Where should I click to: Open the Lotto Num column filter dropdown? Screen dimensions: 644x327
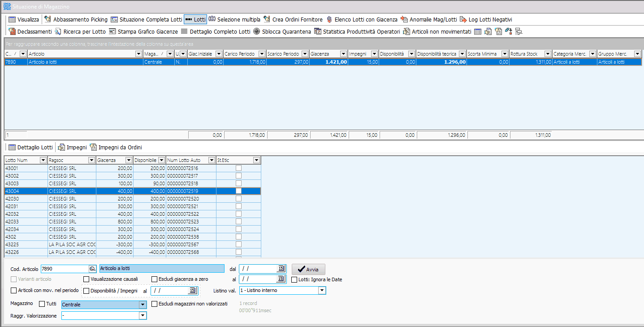tap(43, 160)
